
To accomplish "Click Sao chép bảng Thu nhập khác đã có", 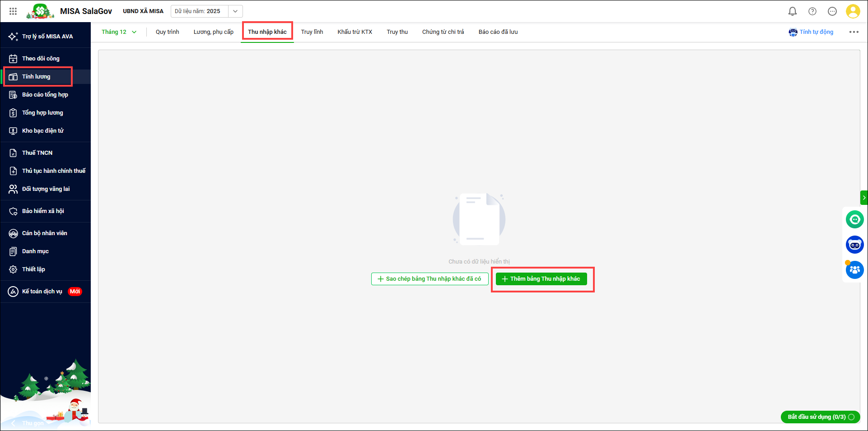I will click(x=429, y=279).
